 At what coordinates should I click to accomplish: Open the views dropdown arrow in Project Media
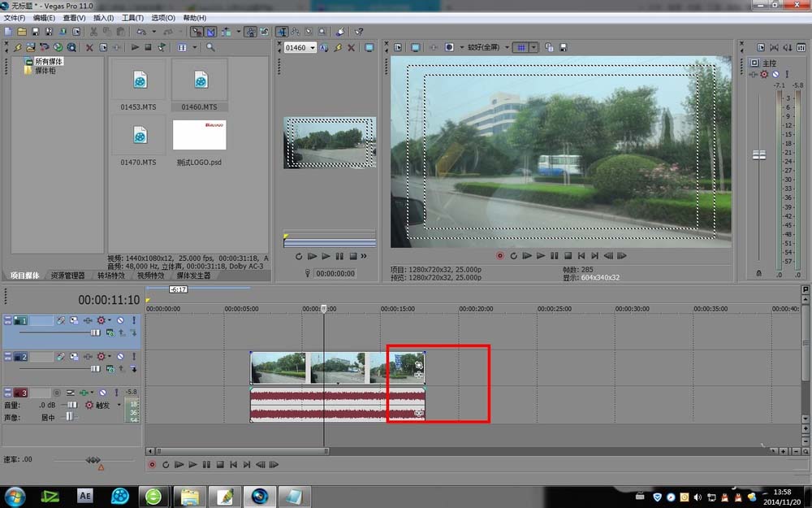click(x=195, y=47)
